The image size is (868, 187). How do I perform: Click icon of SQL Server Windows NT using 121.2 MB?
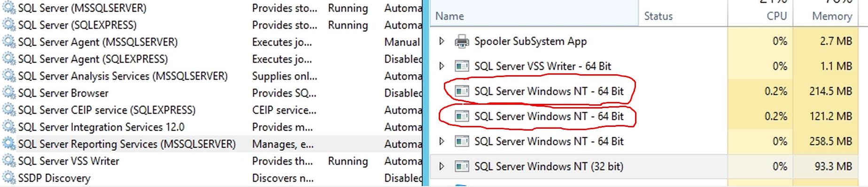tap(462, 116)
